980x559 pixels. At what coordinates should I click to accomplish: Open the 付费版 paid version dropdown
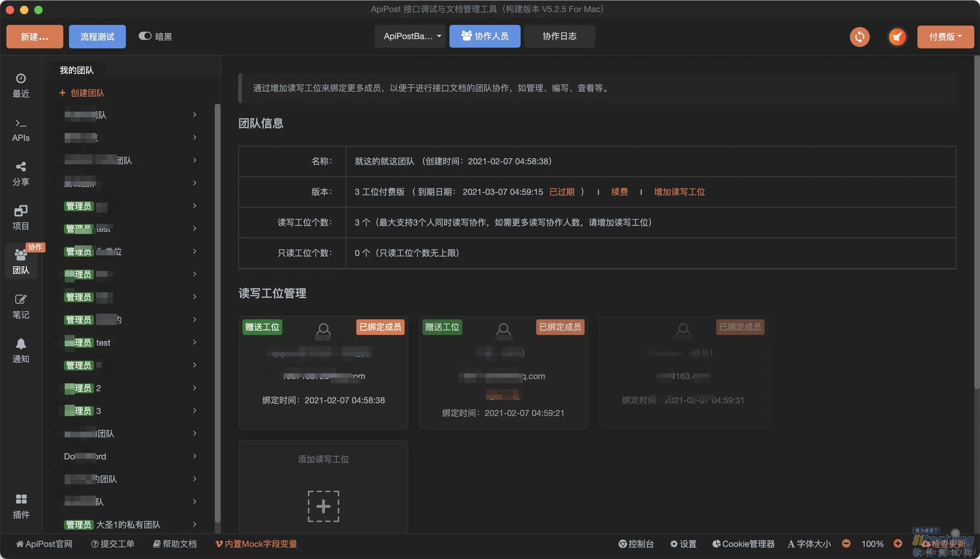pos(945,37)
